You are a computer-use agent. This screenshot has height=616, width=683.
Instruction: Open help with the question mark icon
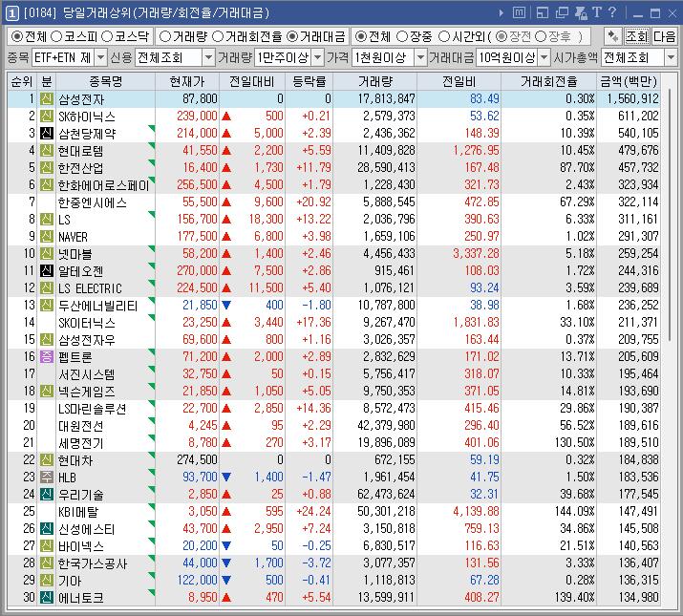pyautogui.click(x=612, y=12)
